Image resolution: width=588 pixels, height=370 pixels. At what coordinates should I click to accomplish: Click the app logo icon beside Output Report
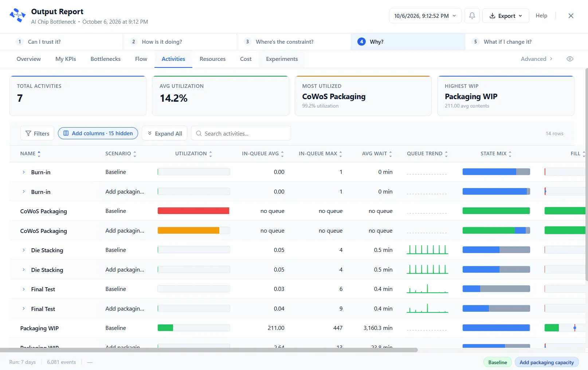coord(17,16)
